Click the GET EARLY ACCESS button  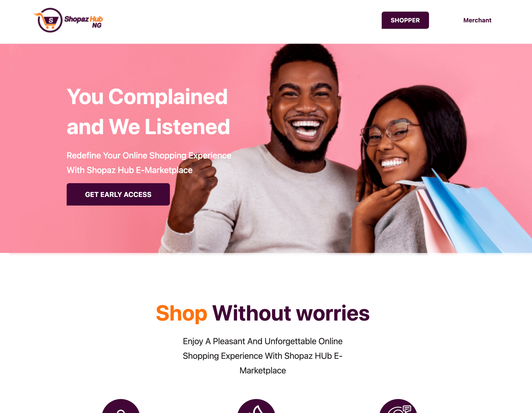coord(118,194)
